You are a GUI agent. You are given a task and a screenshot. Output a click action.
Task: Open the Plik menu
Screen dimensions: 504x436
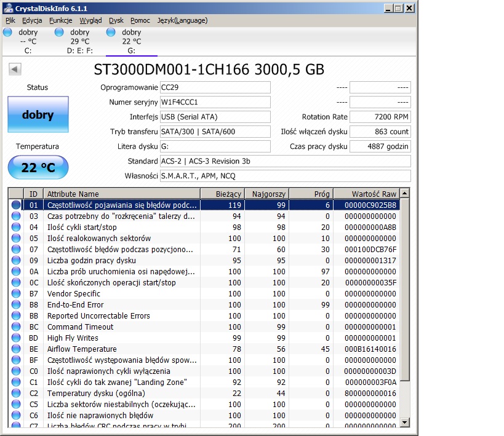(10, 20)
